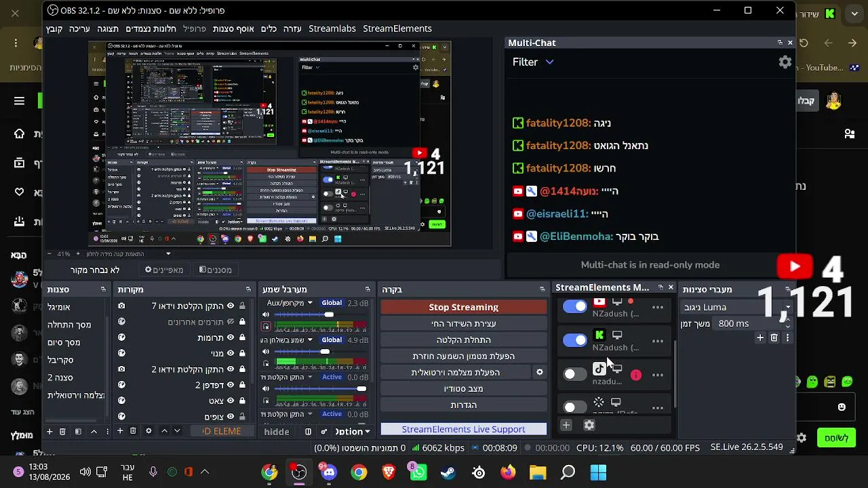Mute Aux microphone speaker icon
Screen dimensions: 868x488
coord(266,314)
